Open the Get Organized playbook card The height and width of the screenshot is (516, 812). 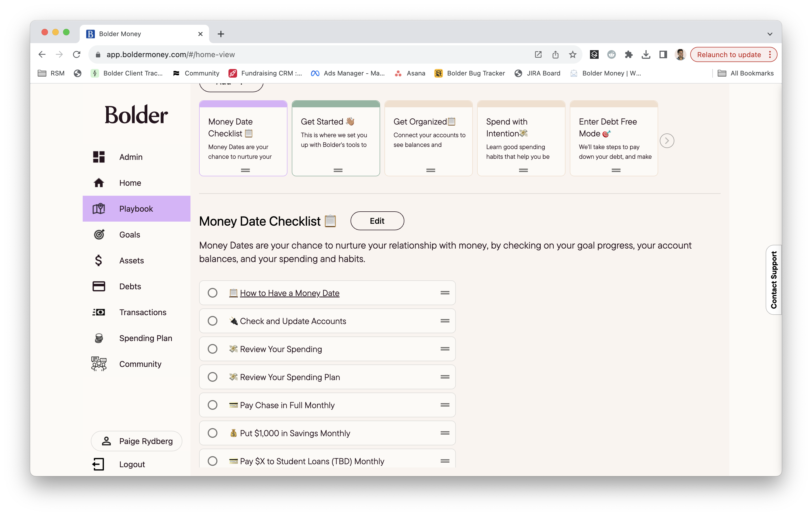tap(429, 138)
